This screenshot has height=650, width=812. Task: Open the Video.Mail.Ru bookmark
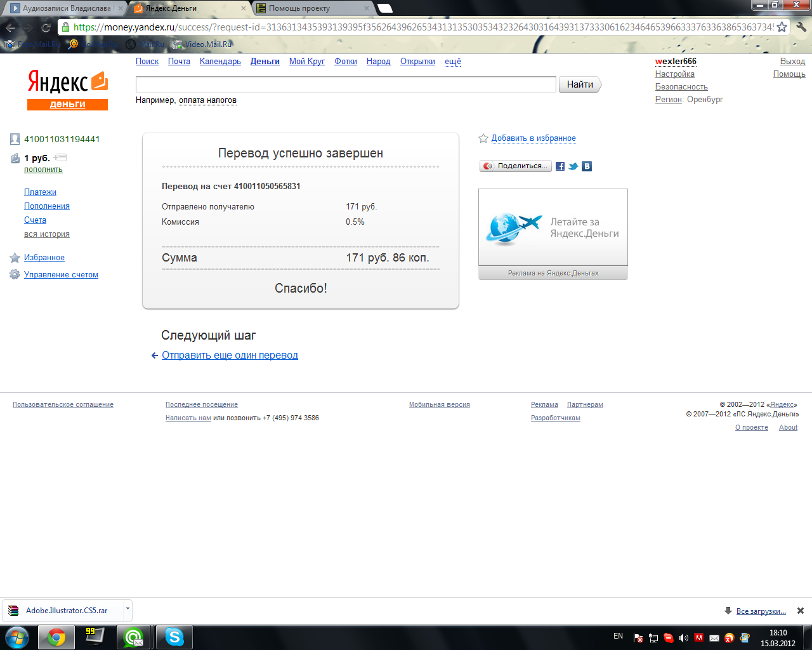[x=202, y=44]
